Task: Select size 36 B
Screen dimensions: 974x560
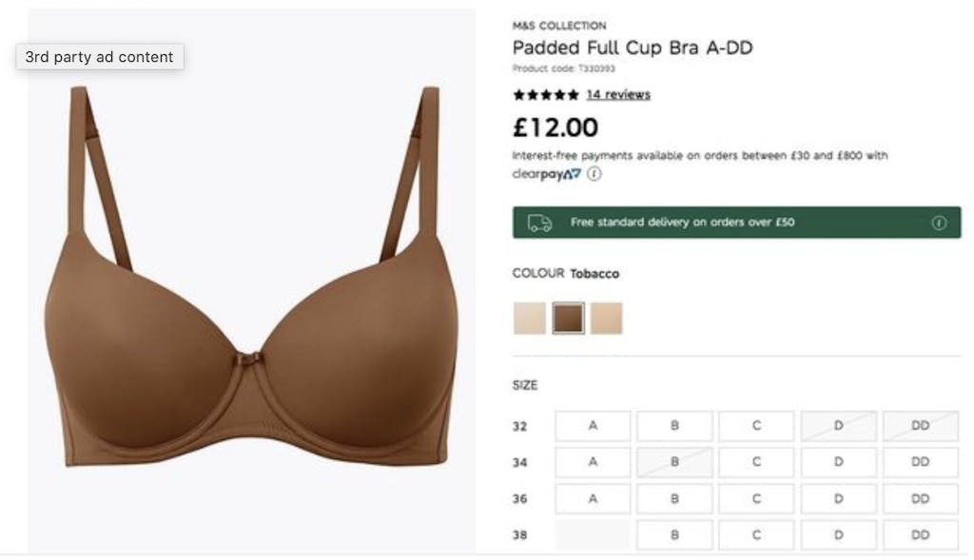Action: 674,498
